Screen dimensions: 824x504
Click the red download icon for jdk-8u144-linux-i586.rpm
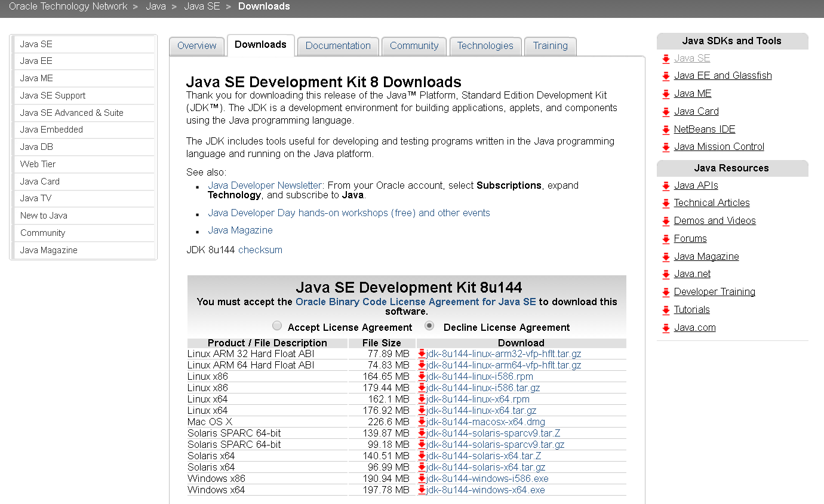pos(422,377)
